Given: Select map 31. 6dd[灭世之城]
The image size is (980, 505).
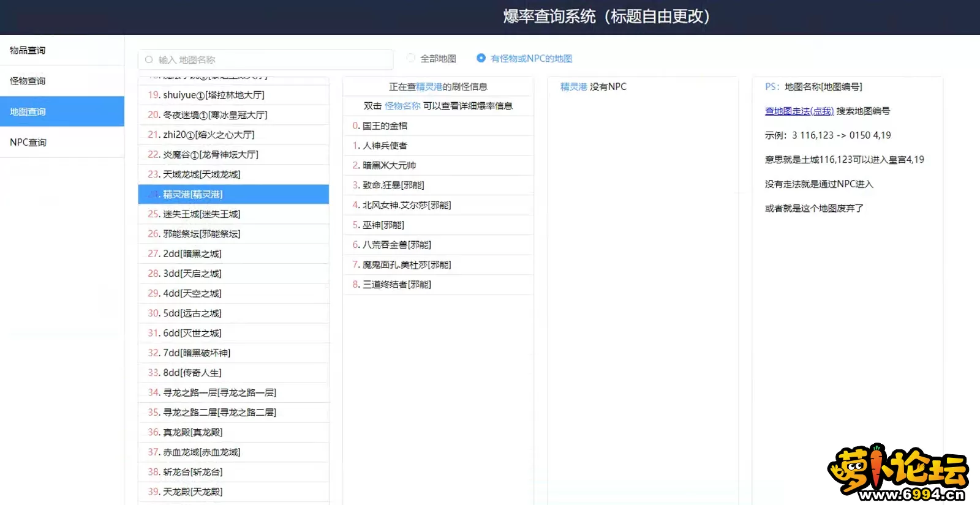Looking at the screenshot, I should (x=233, y=333).
